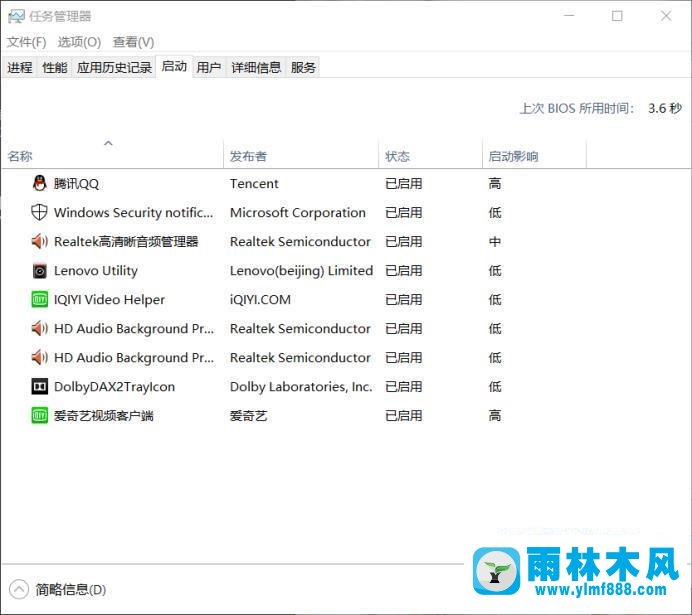Switch to the 应用历史记录 tab

[114, 68]
